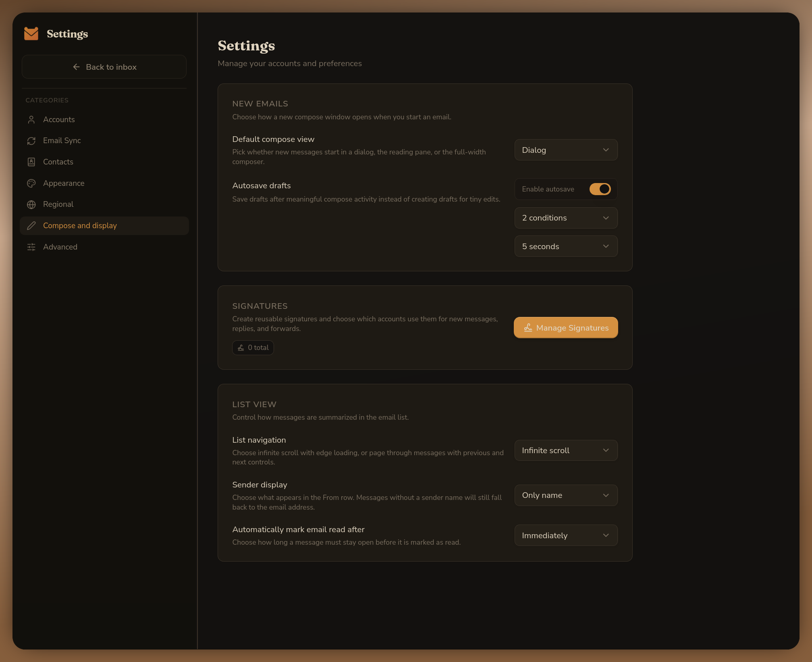812x662 pixels.
Task: Open the Dialog compose view dropdown
Action: pos(566,150)
